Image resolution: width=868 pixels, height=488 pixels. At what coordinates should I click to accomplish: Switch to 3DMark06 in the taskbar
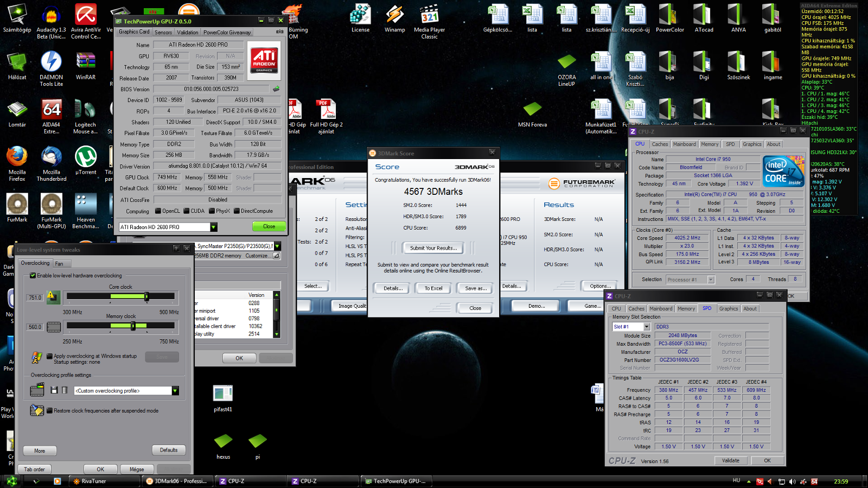click(177, 481)
